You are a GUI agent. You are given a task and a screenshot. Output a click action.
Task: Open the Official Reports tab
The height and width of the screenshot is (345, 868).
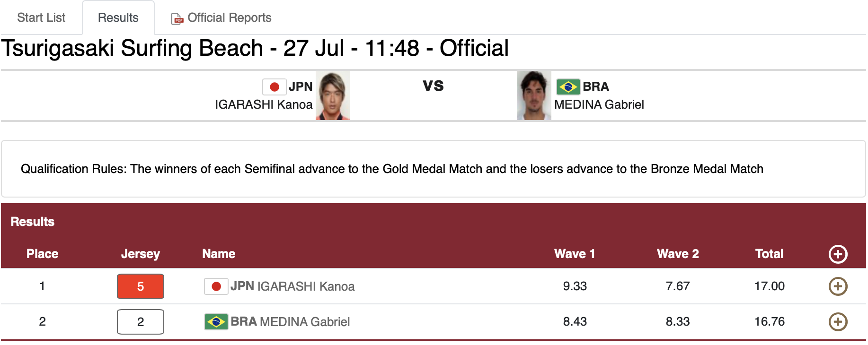point(229,18)
